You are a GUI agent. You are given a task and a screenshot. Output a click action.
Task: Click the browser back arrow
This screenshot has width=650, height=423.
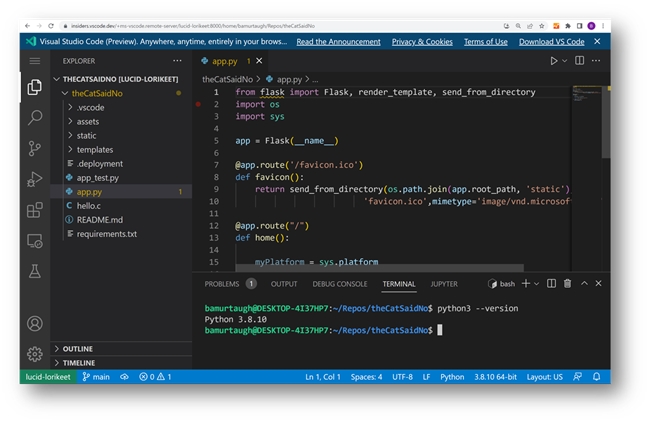click(27, 26)
